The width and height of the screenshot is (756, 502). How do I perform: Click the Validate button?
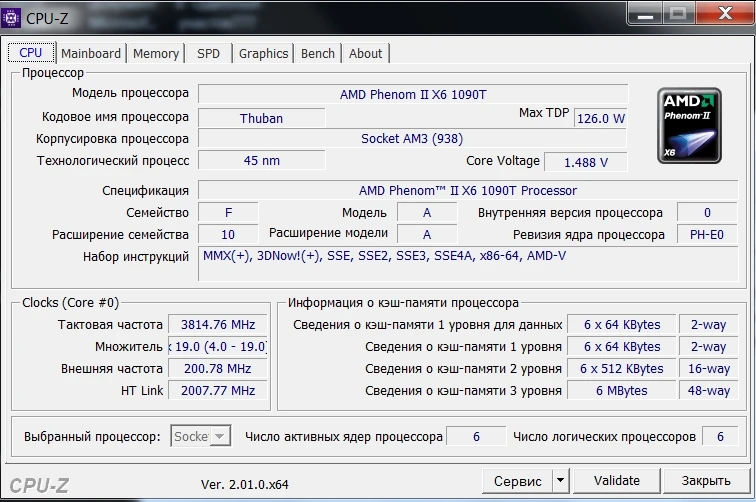tap(617, 481)
